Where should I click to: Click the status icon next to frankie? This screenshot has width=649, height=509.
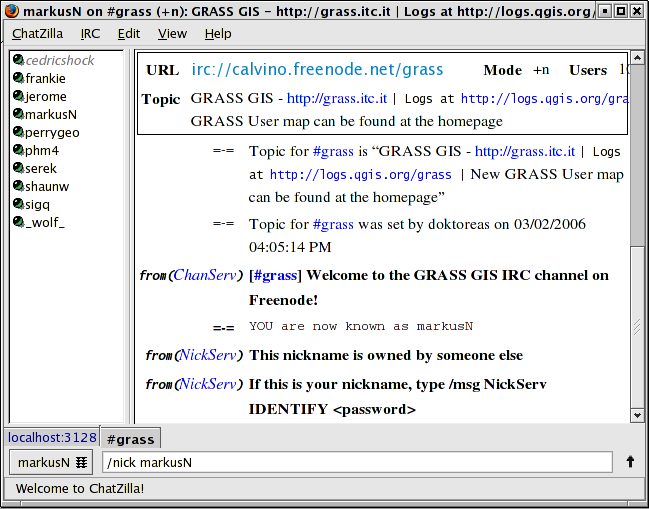pos(19,78)
